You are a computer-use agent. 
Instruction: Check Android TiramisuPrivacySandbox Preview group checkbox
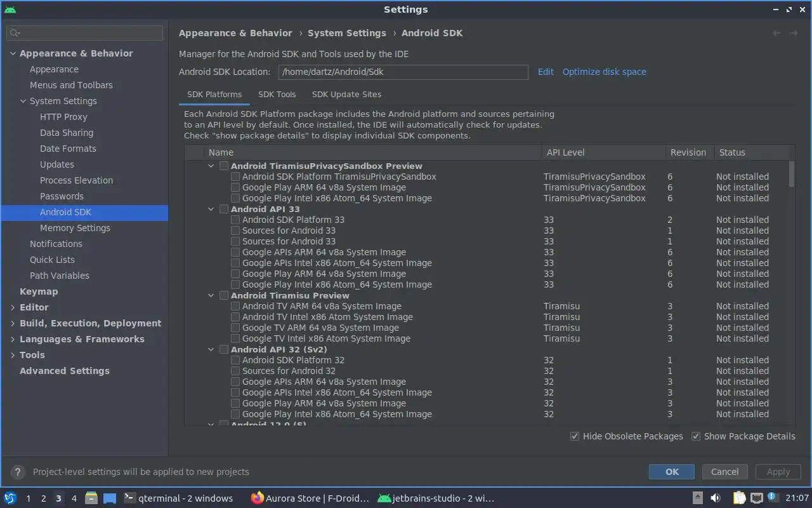224,166
